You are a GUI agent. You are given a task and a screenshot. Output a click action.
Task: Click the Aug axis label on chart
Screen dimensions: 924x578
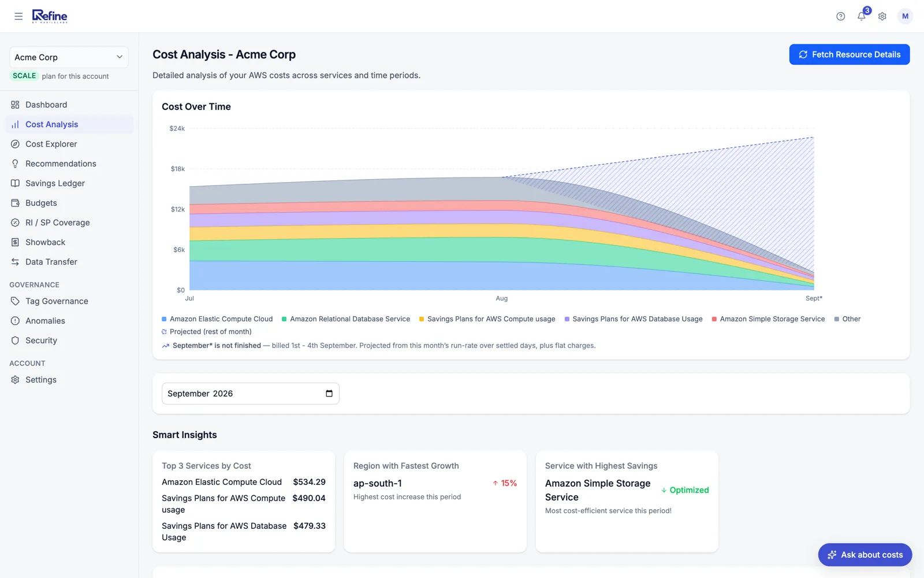pos(502,298)
